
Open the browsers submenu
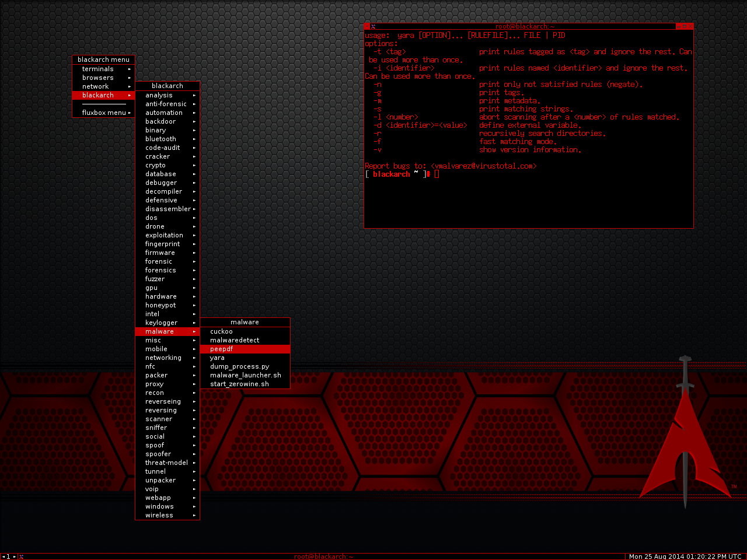[103, 78]
